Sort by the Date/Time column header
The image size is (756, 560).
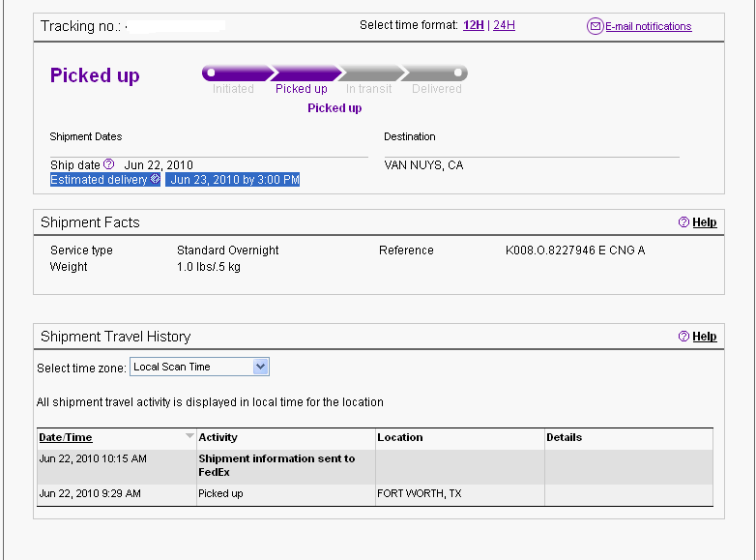click(x=66, y=437)
